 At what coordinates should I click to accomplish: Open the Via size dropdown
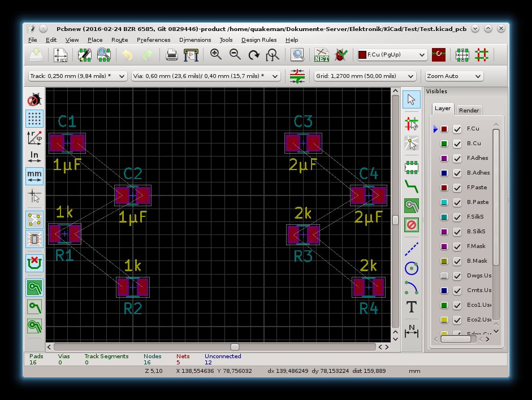(x=206, y=76)
